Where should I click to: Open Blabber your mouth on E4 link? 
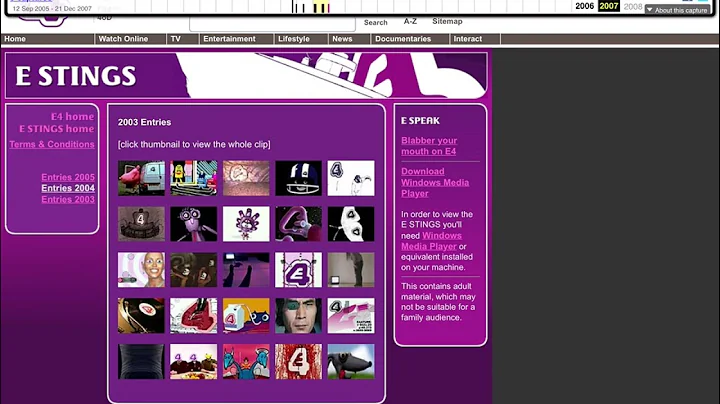(x=429, y=146)
